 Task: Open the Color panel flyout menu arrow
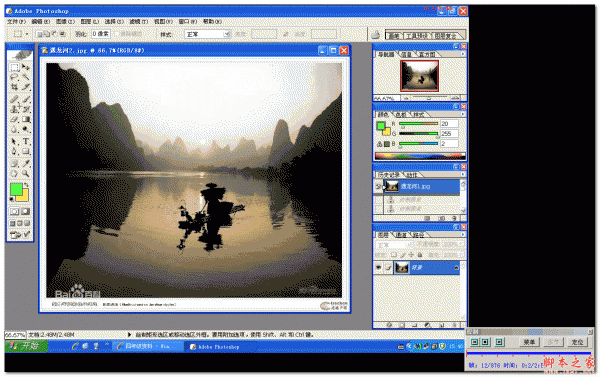[x=463, y=114]
